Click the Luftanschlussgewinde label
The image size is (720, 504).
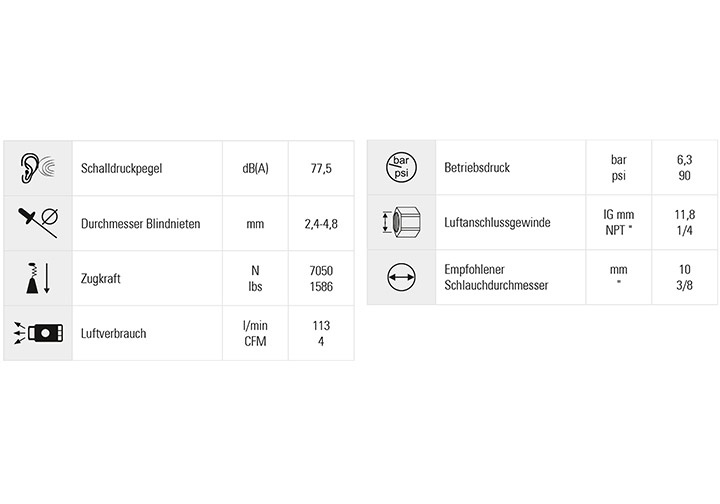497,223
